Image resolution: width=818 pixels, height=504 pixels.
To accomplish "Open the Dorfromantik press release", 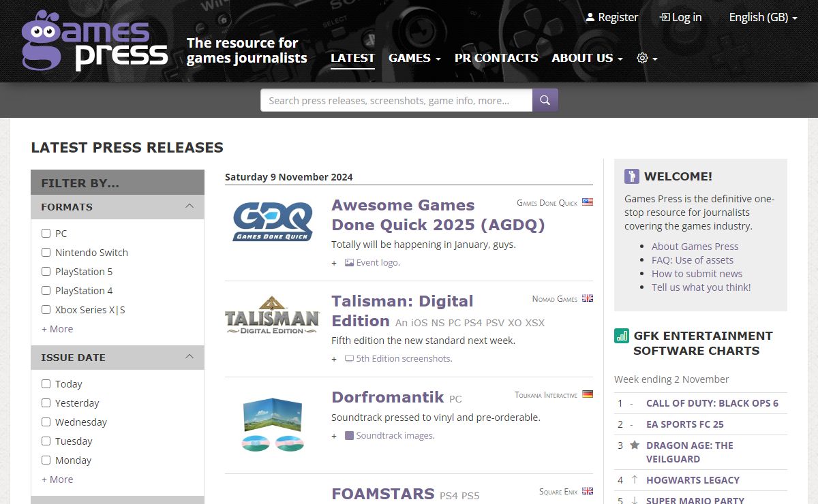I will click(388, 397).
